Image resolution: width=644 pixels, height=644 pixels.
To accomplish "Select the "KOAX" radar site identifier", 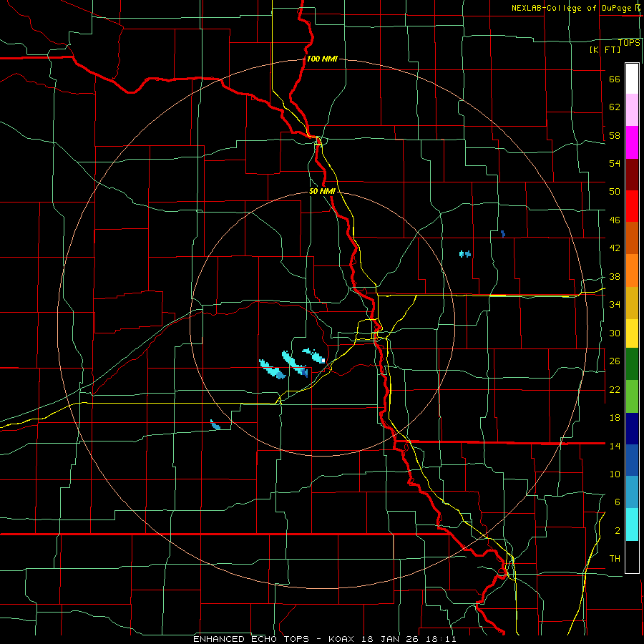I will (343, 639).
